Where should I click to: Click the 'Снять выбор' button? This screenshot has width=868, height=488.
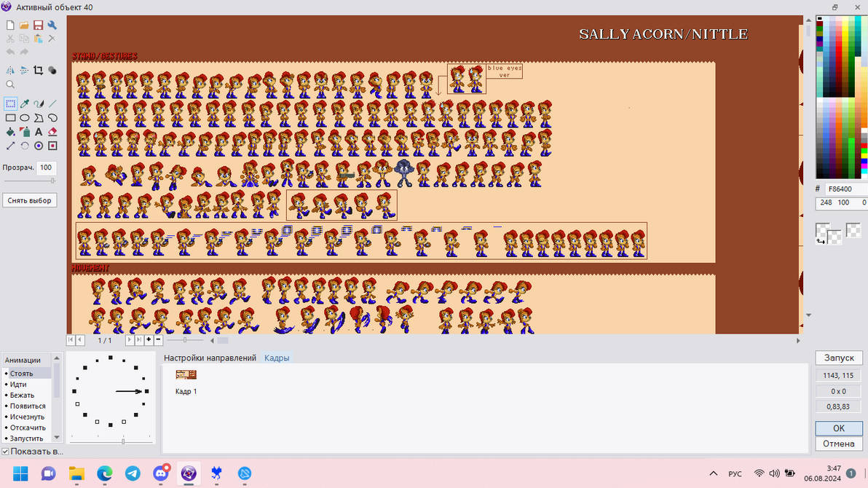(x=29, y=200)
